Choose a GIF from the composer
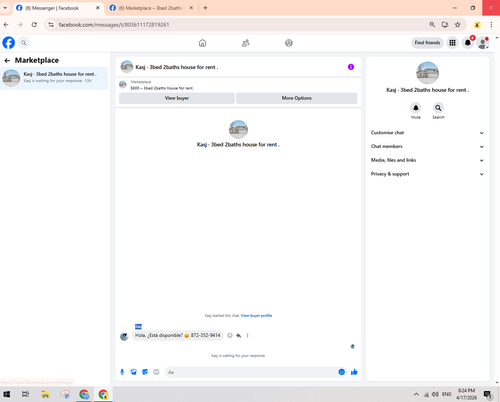Image resolution: width=500 pixels, height=402 pixels. pos(156,372)
